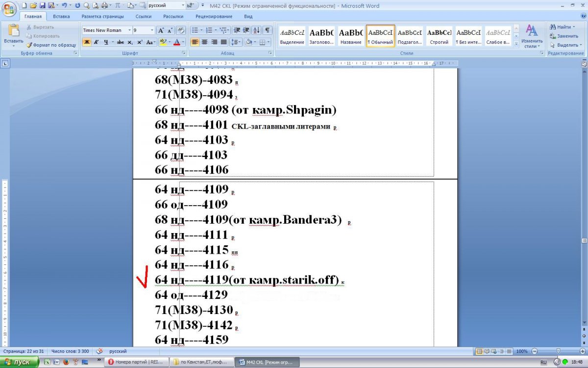
Task: Click the Format Painter (Формат по образцу)
Action: (x=51, y=45)
